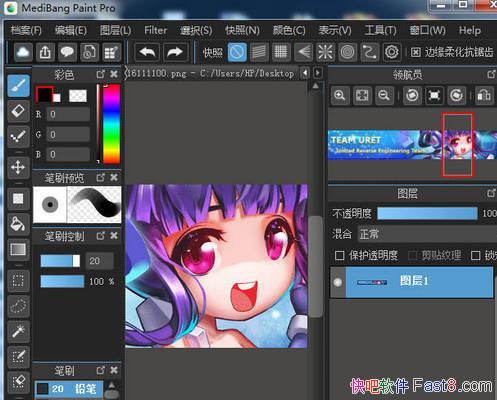Click the brush size field showing 20
The width and height of the screenshot is (497, 400).
(99, 261)
